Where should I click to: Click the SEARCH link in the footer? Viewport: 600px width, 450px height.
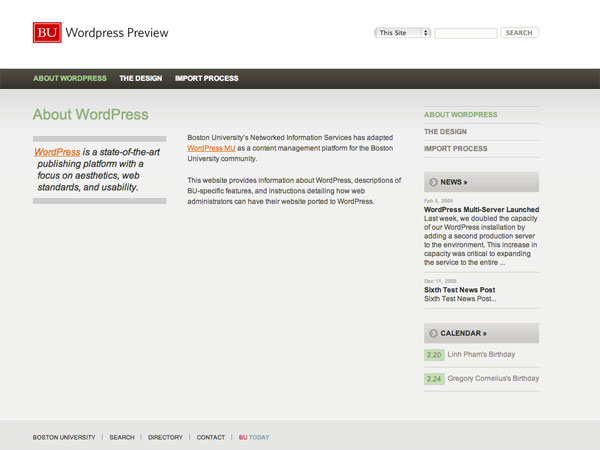(122, 437)
